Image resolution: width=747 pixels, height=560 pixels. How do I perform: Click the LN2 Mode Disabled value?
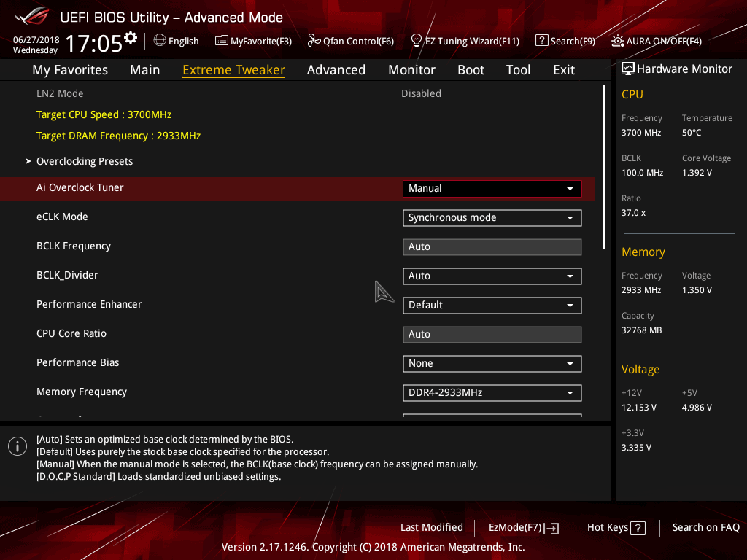[x=421, y=94]
